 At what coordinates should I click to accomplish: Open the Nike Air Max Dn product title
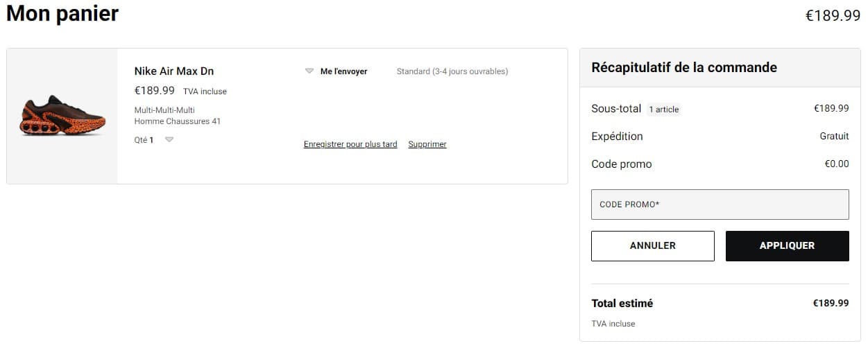pyautogui.click(x=174, y=71)
